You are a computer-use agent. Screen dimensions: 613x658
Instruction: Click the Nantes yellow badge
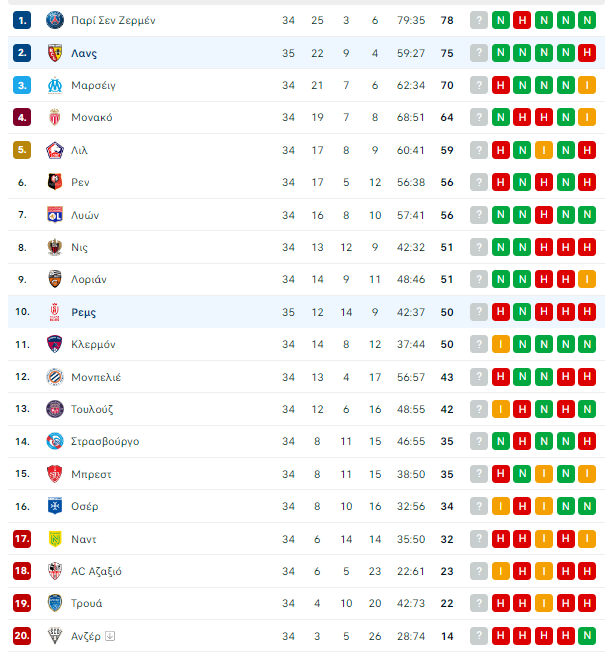55,539
